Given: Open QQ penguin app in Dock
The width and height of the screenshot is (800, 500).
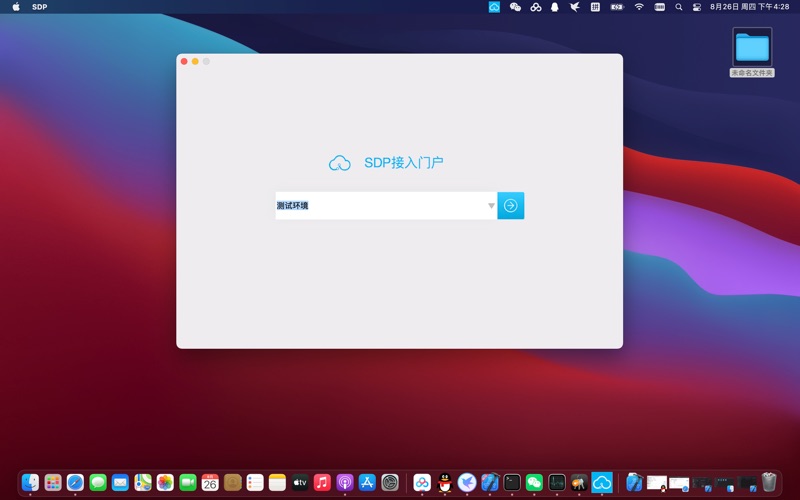Looking at the screenshot, I should (444, 482).
